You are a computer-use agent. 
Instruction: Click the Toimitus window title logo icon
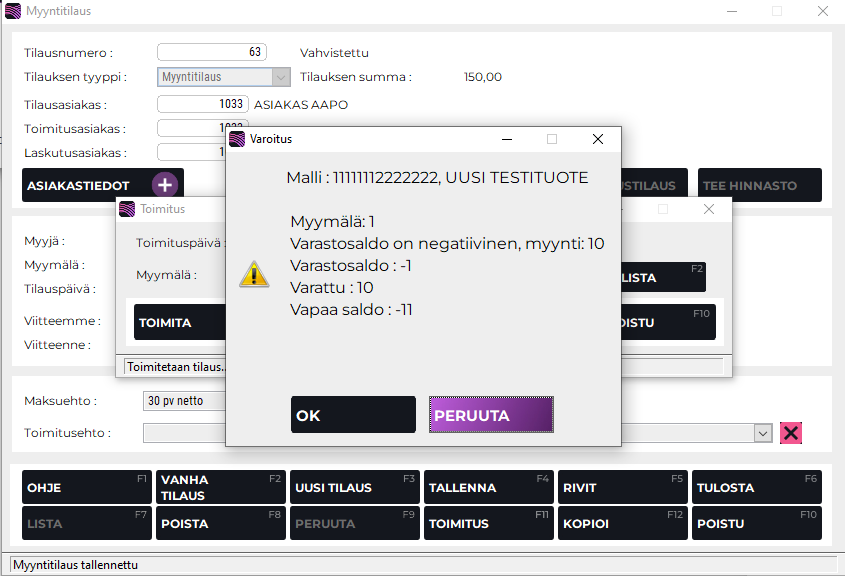pyautogui.click(x=127, y=209)
